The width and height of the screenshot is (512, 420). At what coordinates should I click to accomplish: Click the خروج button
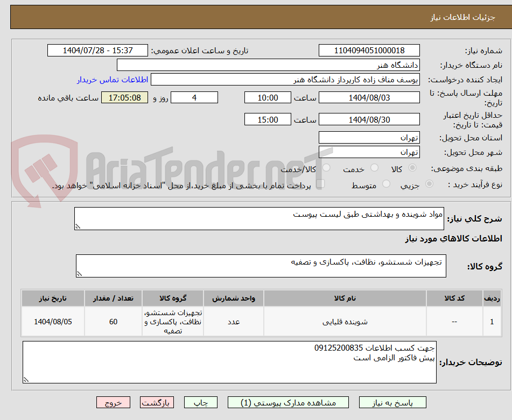(113, 402)
